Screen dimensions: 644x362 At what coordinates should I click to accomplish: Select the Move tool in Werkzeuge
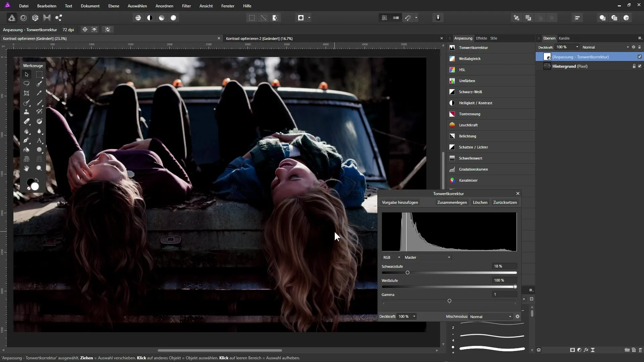pyautogui.click(x=26, y=74)
